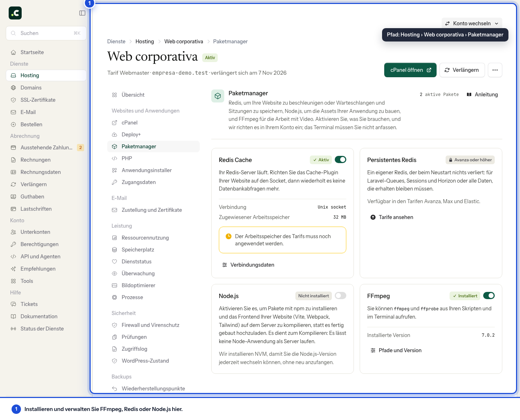
Task: Select PHP in the service menu
Action: [x=153, y=158]
